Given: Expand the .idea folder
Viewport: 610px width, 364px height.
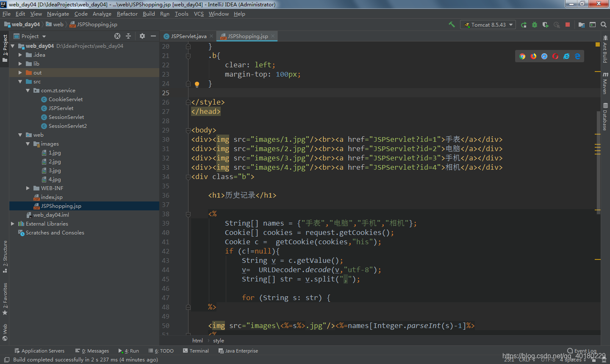Looking at the screenshot, I should pyautogui.click(x=20, y=55).
